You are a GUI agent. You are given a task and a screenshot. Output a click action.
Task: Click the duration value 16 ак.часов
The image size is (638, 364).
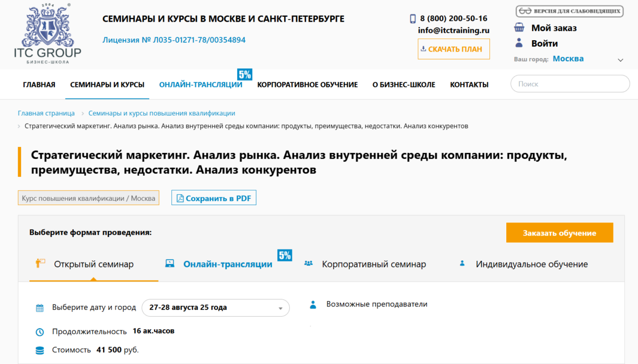pyautogui.click(x=154, y=331)
